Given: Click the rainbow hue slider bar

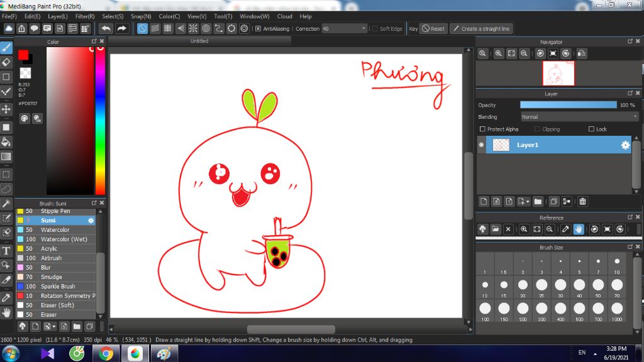Looking at the screenshot, I should click(x=100, y=121).
